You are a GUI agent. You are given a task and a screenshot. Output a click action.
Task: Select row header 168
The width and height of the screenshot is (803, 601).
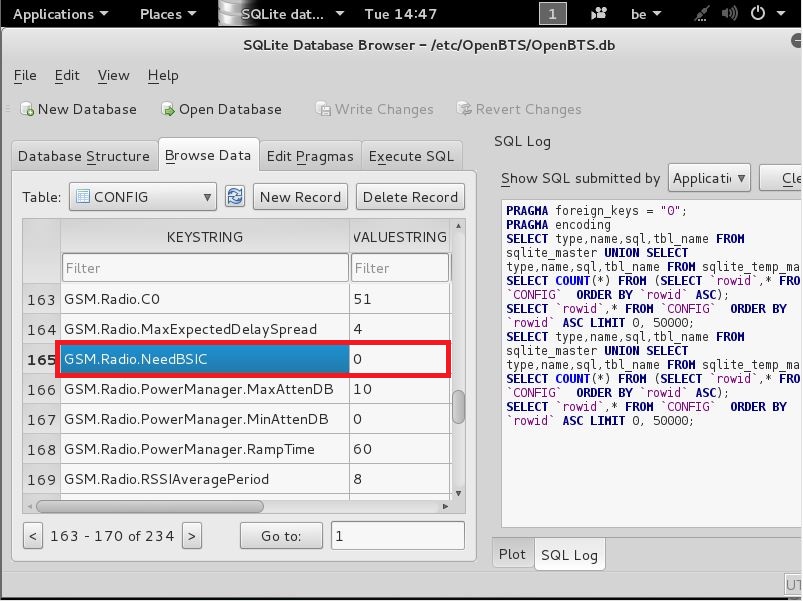(41, 449)
